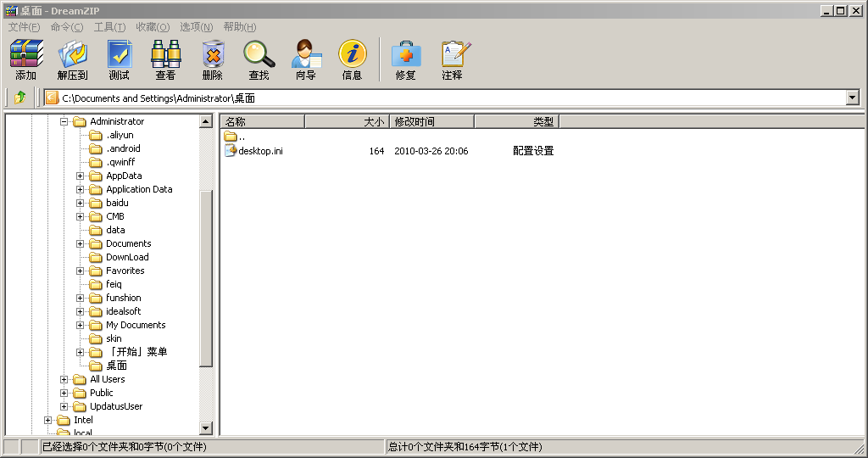868x458 pixels.
Task: Select the desktop.ini file name
Action: [261, 151]
